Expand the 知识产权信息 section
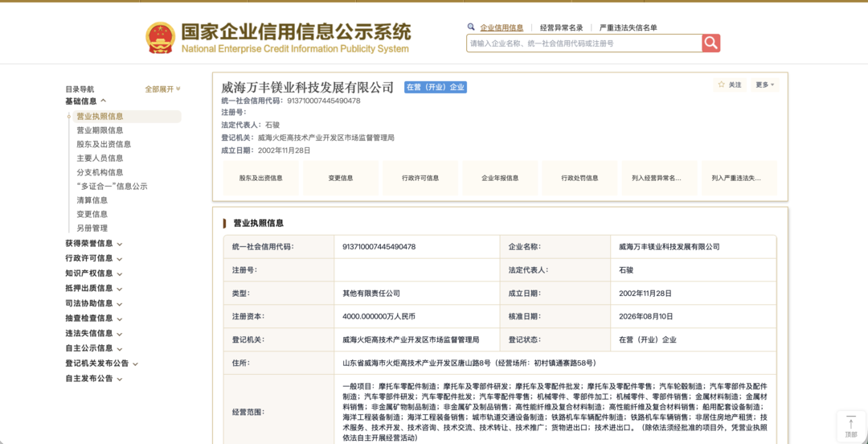The image size is (868, 444). pos(93,273)
